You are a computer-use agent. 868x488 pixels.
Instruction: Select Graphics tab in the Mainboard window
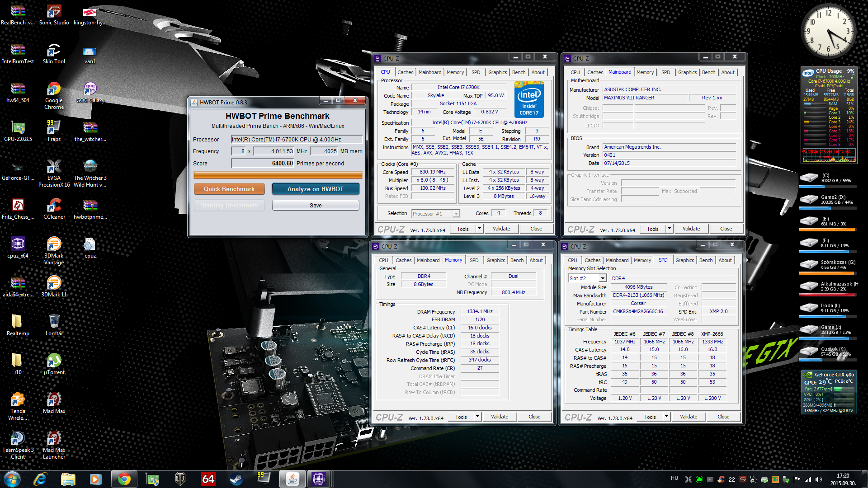coord(687,72)
